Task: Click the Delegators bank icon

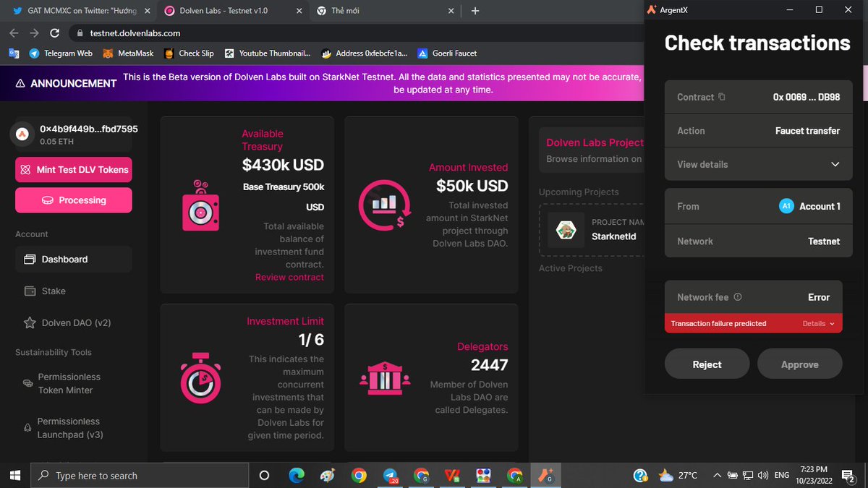Action: click(x=385, y=377)
